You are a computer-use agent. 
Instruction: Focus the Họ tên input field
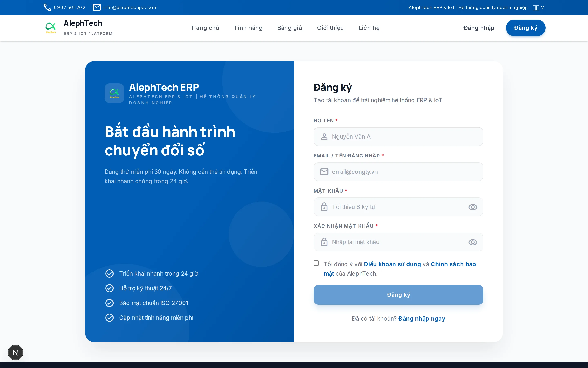pyautogui.click(x=399, y=137)
